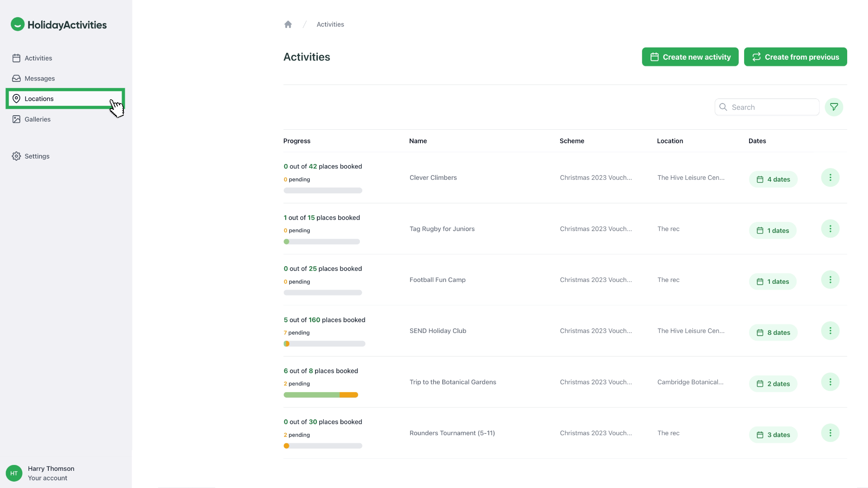Open Settings in the sidebar
This screenshot has height=488, width=868.
pyautogui.click(x=37, y=156)
